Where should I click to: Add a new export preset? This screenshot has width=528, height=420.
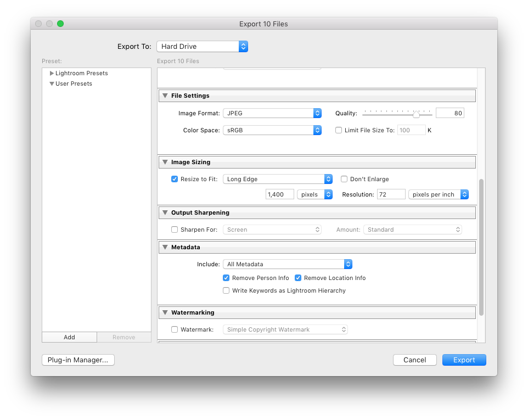coord(69,337)
